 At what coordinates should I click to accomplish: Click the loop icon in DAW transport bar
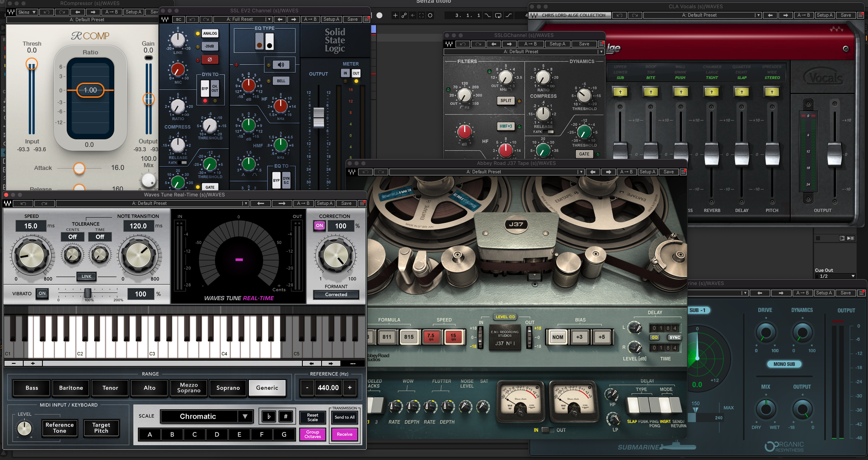point(498,15)
